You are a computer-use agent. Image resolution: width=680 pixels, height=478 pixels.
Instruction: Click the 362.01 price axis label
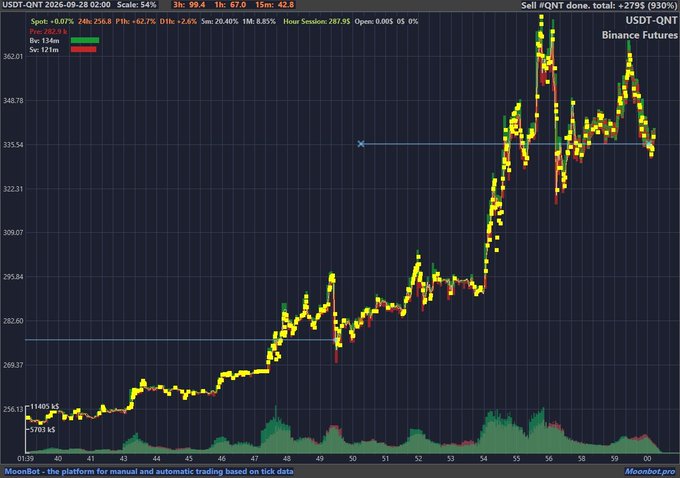[x=12, y=57]
